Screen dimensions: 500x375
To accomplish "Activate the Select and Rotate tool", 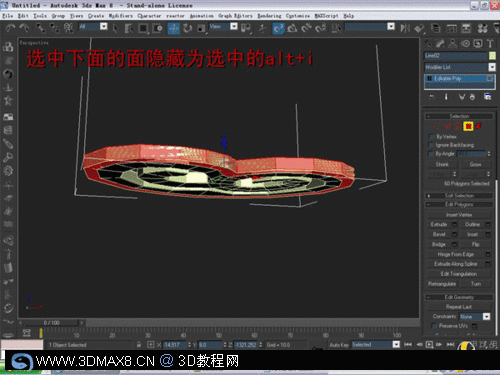I will [188, 28].
